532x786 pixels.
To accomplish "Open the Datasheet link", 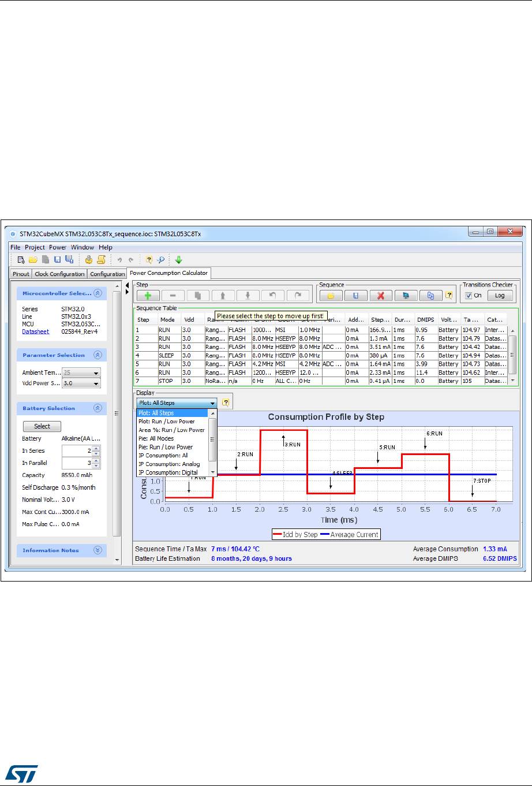I will [36, 331].
